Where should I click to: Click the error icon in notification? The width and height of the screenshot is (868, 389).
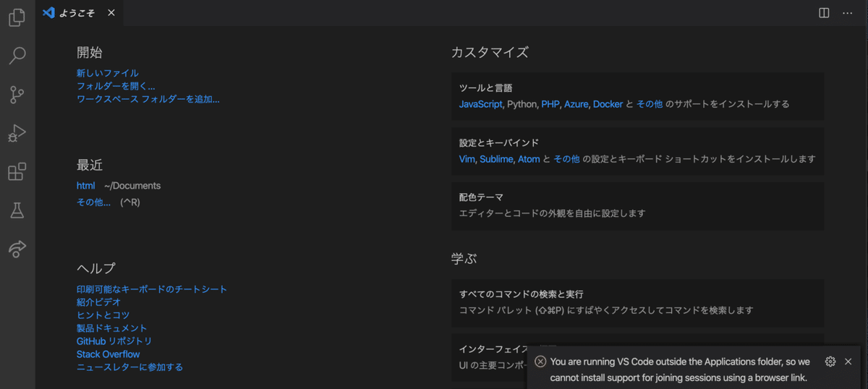540,362
